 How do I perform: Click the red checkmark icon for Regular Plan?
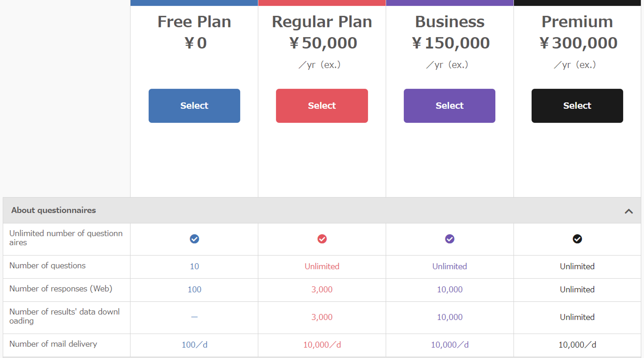click(x=322, y=239)
